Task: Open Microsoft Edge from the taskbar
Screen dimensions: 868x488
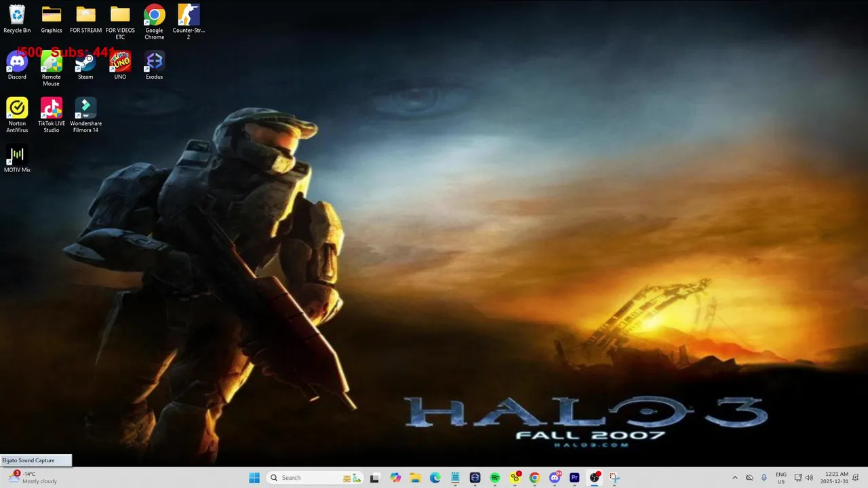Action: point(435,478)
